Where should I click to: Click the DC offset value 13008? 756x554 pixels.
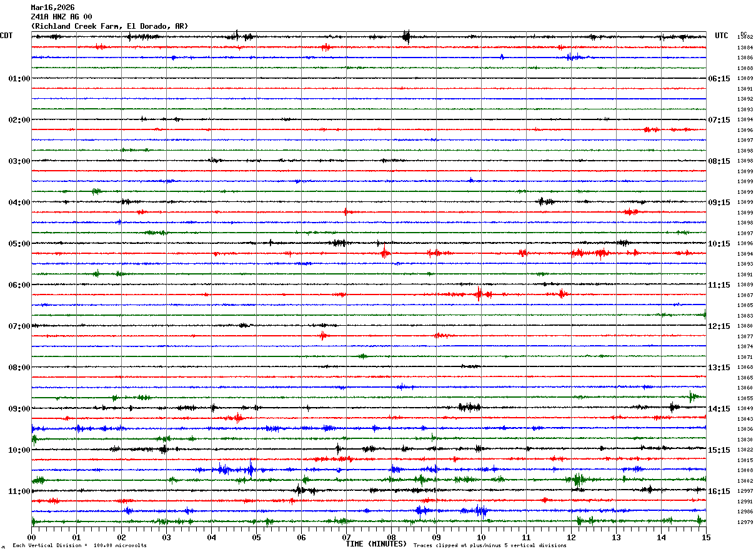pyautogui.click(x=745, y=471)
